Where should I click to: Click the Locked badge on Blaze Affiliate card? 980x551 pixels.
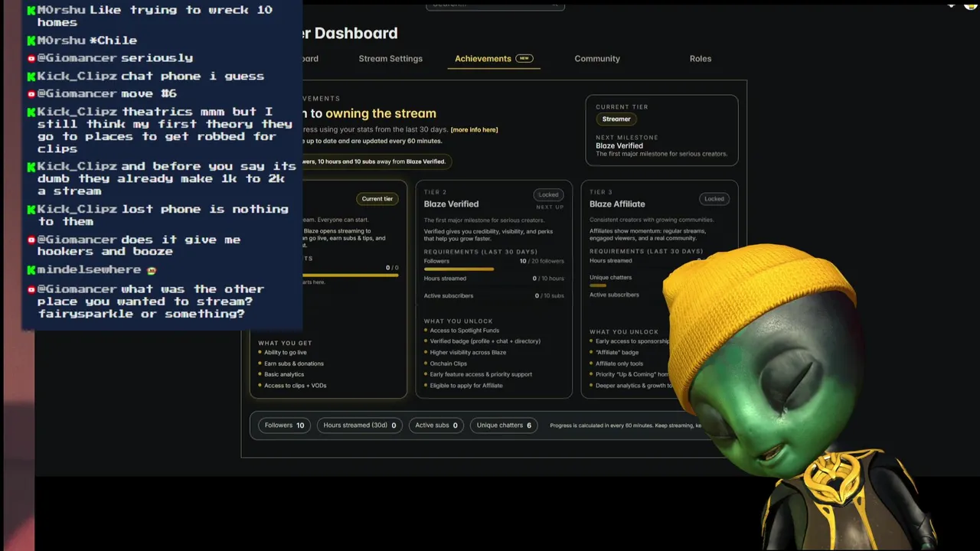click(714, 199)
